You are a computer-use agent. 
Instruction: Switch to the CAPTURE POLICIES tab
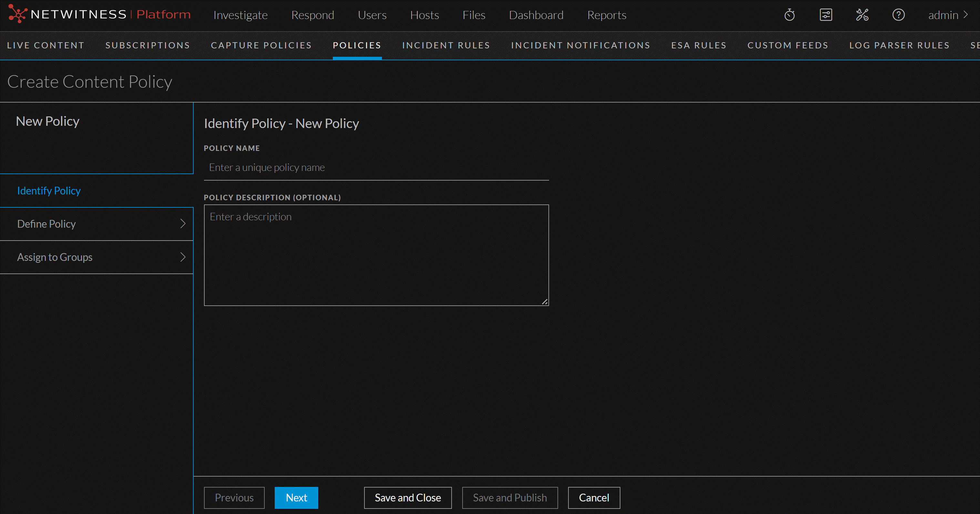261,45
